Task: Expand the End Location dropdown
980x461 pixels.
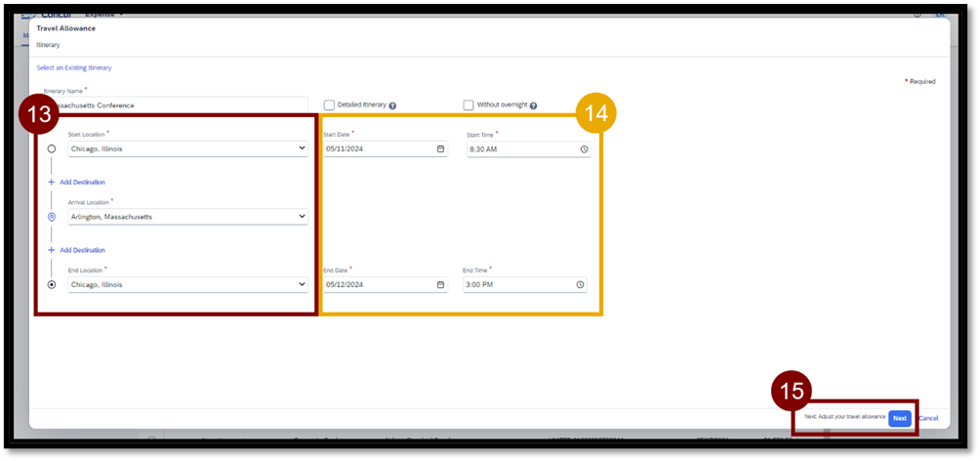Action: click(x=302, y=285)
